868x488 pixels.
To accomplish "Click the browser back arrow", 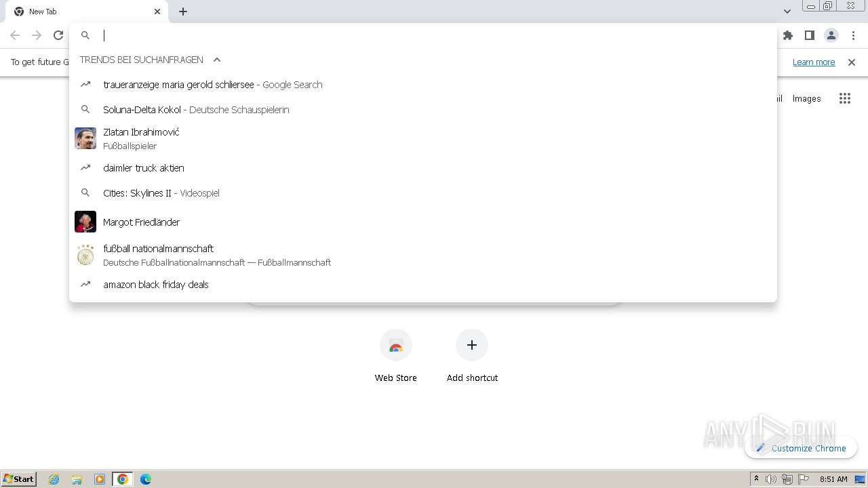I will pyautogui.click(x=15, y=35).
